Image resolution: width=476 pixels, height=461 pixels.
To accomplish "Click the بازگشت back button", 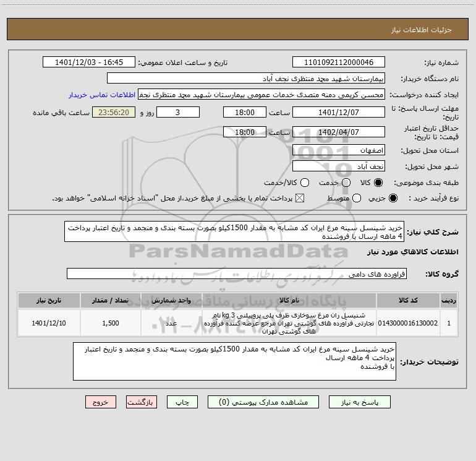I will tap(142, 402).
